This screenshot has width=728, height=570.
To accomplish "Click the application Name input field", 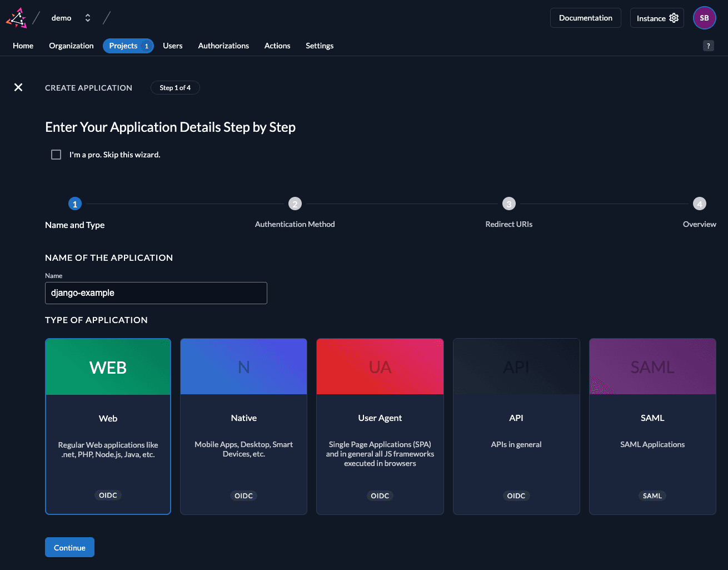I will click(x=156, y=293).
